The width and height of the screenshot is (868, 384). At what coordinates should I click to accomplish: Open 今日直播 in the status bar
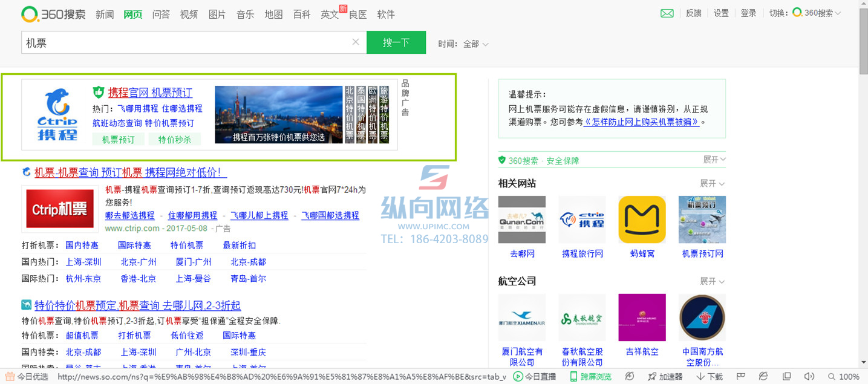[535, 377]
